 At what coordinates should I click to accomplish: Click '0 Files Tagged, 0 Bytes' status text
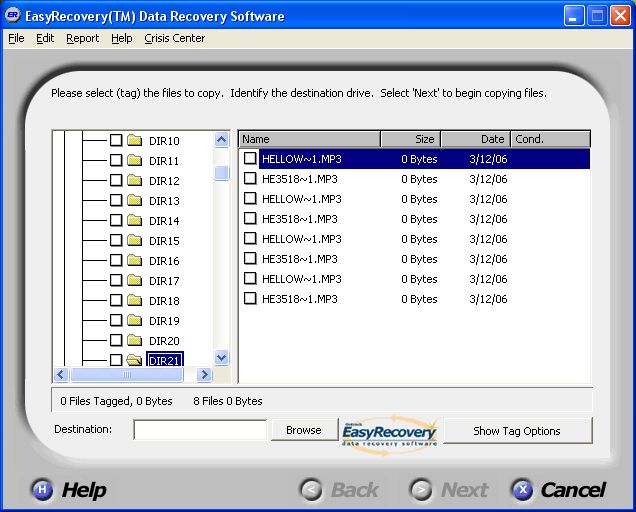click(116, 401)
